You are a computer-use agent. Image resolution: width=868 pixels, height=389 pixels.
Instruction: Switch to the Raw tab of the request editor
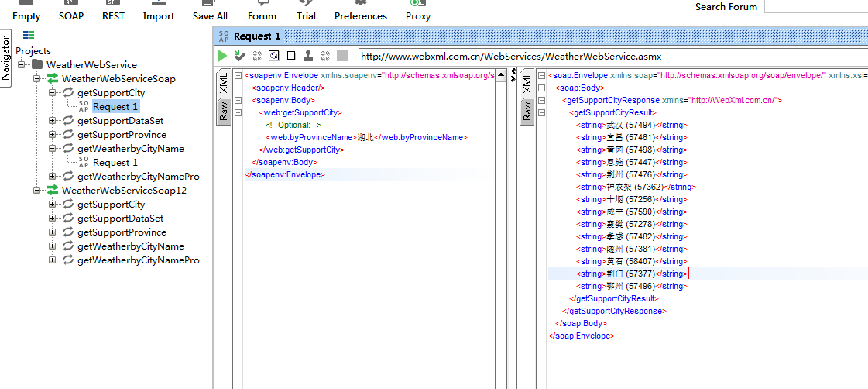(x=223, y=110)
